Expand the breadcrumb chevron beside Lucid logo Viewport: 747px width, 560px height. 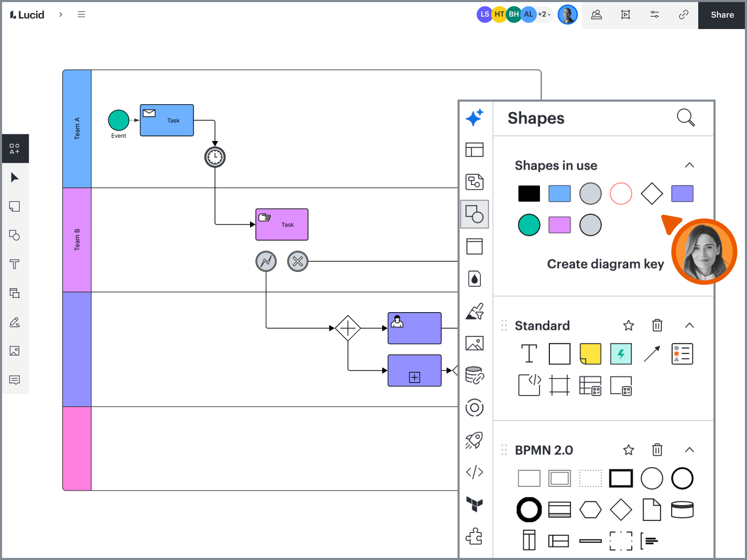[61, 15]
